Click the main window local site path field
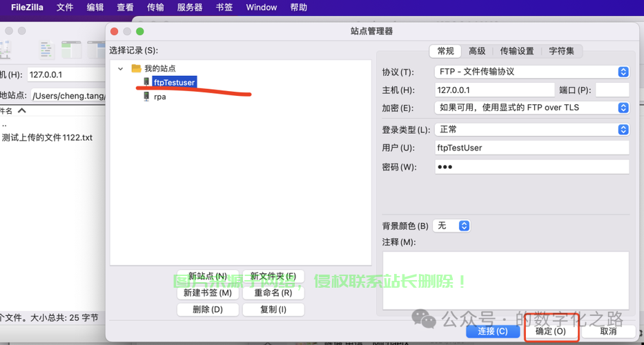This screenshot has width=644, height=345. pyautogui.click(x=68, y=96)
